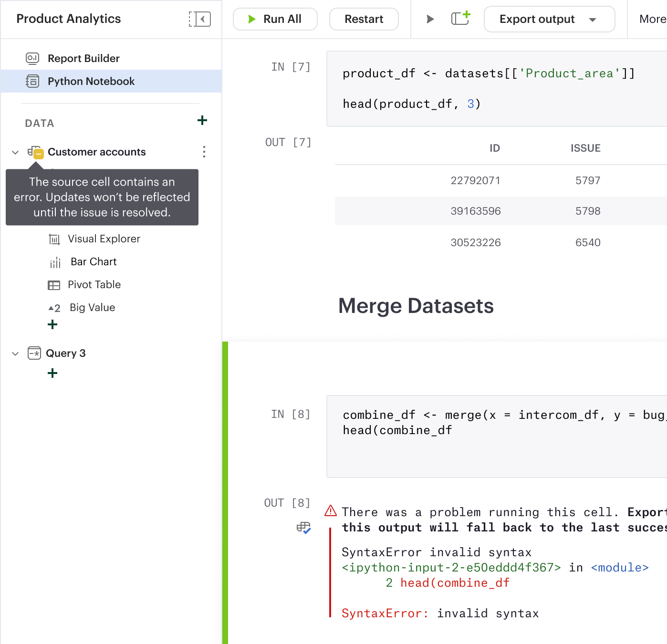Select cell with ID 22792071
The height and width of the screenshot is (644, 667).
point(476,180)
